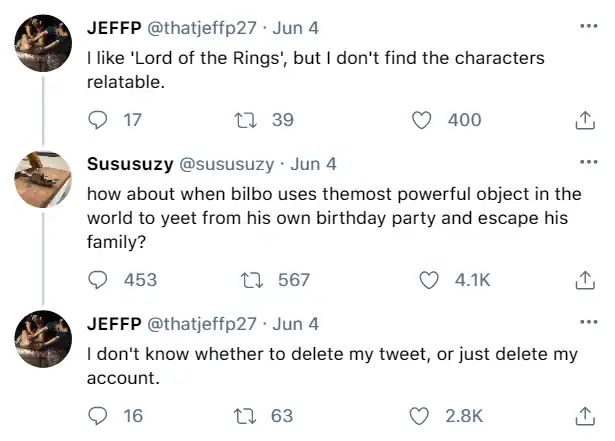Share Susususy's bilbo tweet
Viewport: 615px width, 441px height.
pos(585,280)
